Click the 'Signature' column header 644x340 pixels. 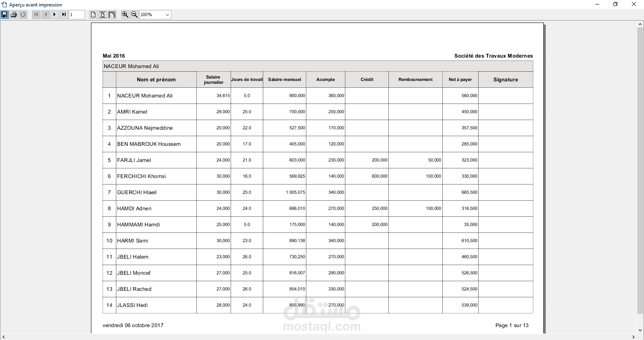(x=506, y=79)
